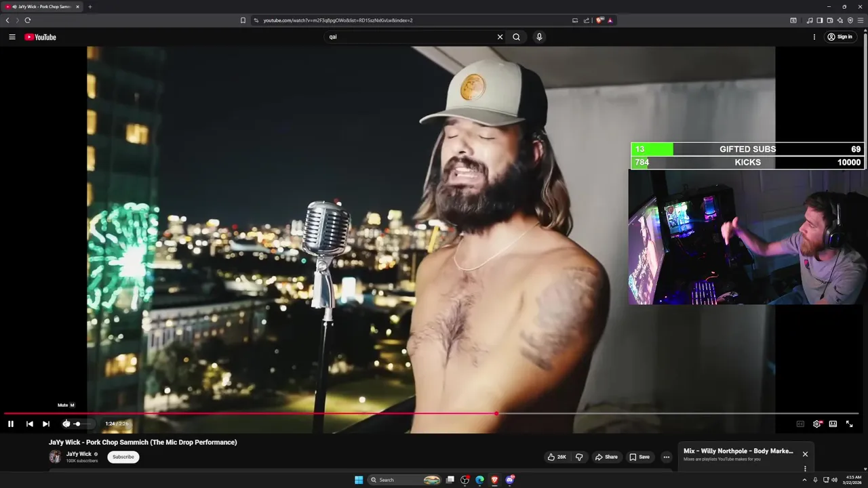Pause the video
The image size is (868, 488).
11,424
